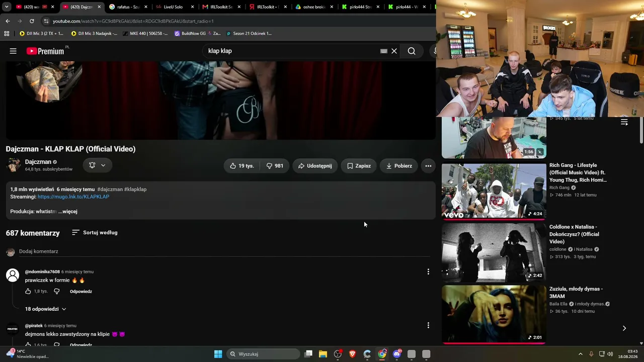
Task: Open 'DJI Mic 3 Nadajnik' bookmark
Action: click(94, 34)
